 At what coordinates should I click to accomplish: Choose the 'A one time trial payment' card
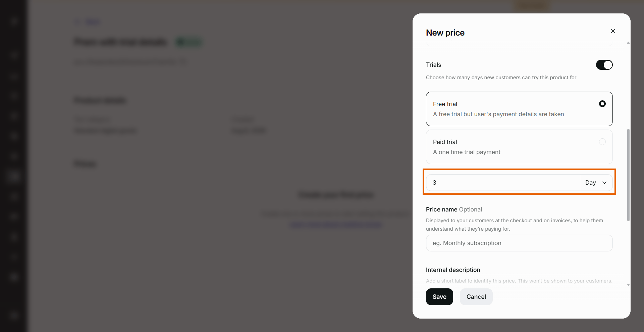[519, 147]
